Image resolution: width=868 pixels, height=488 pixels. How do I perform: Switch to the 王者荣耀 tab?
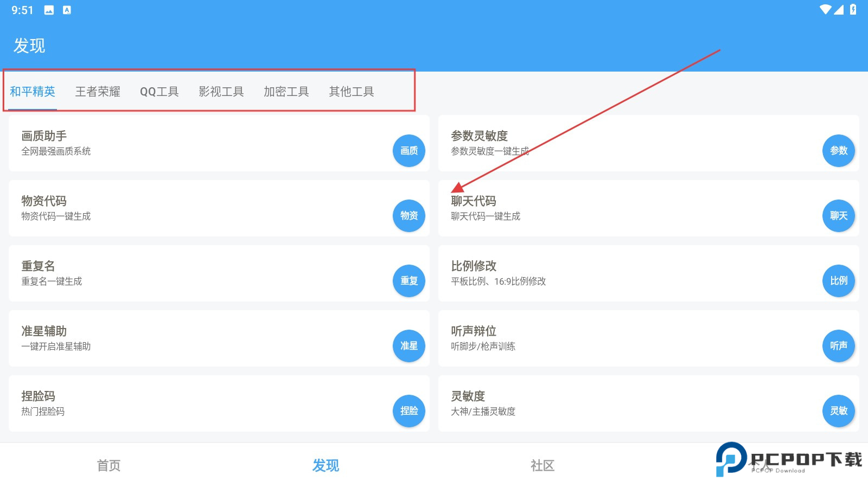(98, 91)
